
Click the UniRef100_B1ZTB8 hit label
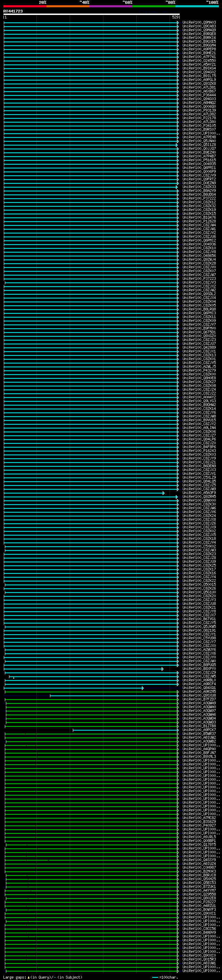click(199, 726)
